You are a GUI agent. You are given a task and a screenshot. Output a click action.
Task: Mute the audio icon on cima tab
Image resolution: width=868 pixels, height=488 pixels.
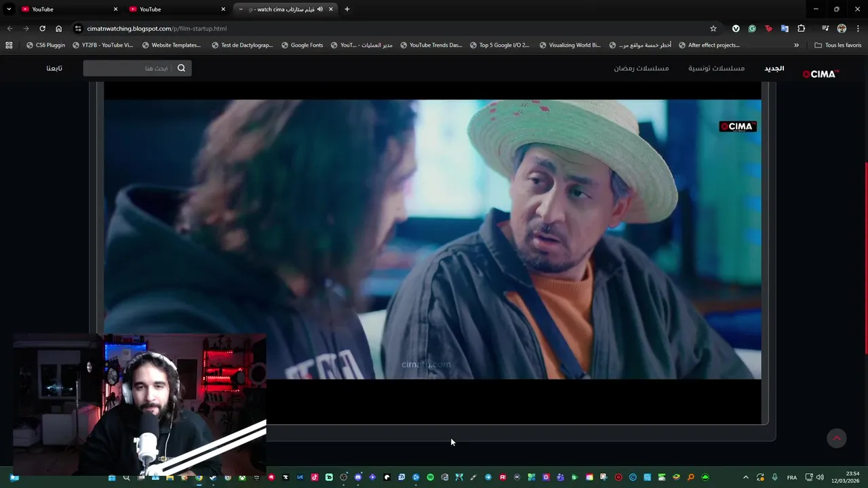(320, 9)
